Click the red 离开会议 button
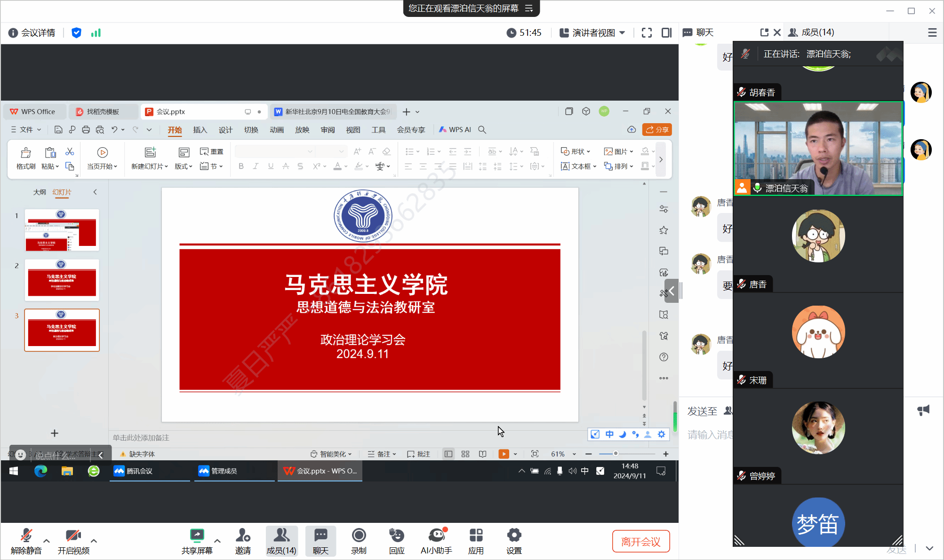The image size is (944, 560). click(640, 542)
